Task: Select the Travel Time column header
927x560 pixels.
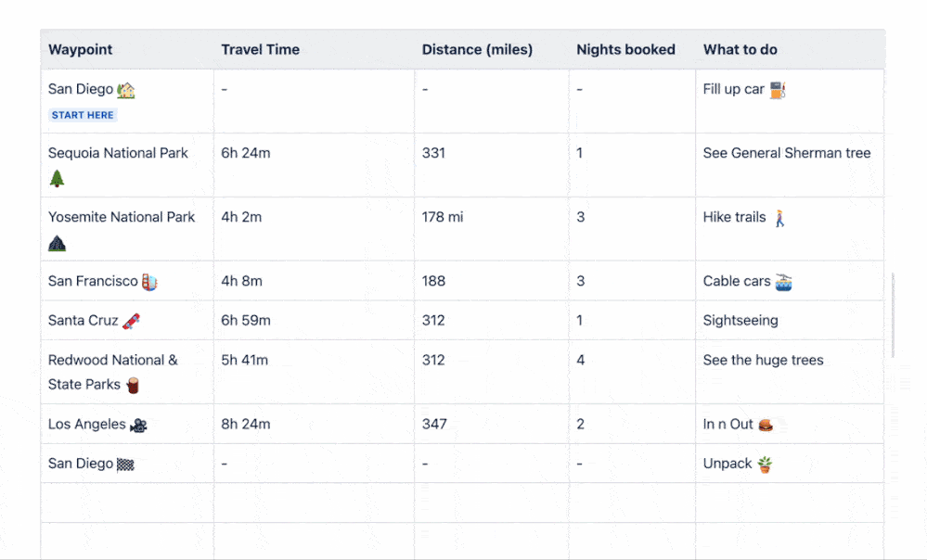Action: [x=261, y=50]
